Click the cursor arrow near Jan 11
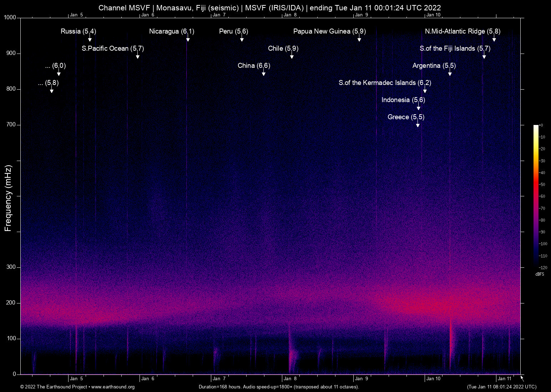551x392 pixels. pos(521,378)
